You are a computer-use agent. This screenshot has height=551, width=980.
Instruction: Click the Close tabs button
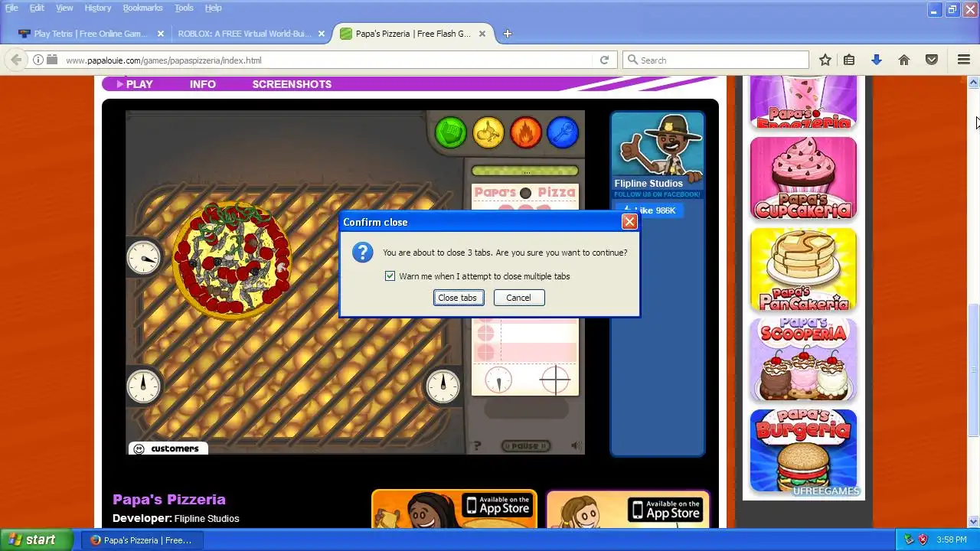(x=458, y=298)
